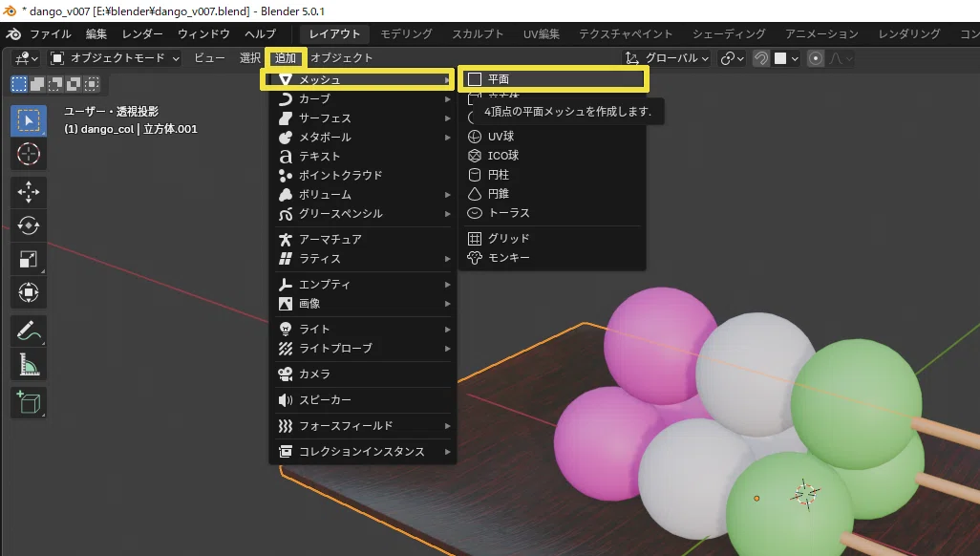Open the ビュー menu in header
This screenshot has width=980, height=556.
pyautogui.click(x=209, y=58)
